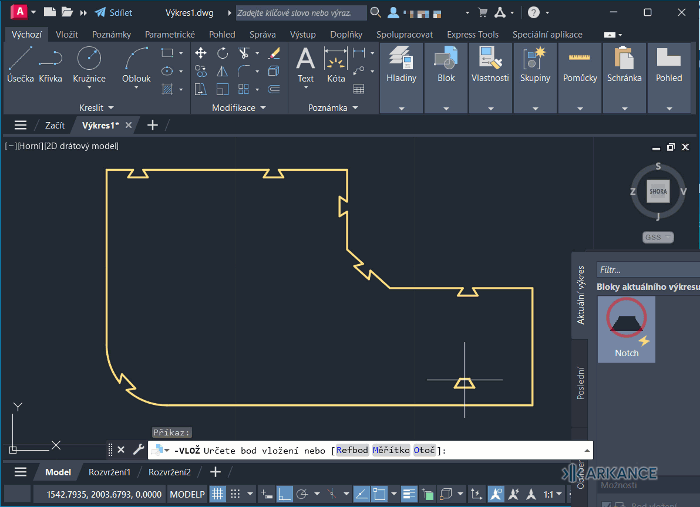Image resolution: width=700 pixels, height=507 pixels.
Task: Open the command customization wrench icon
Action: [x=138, y=450]
